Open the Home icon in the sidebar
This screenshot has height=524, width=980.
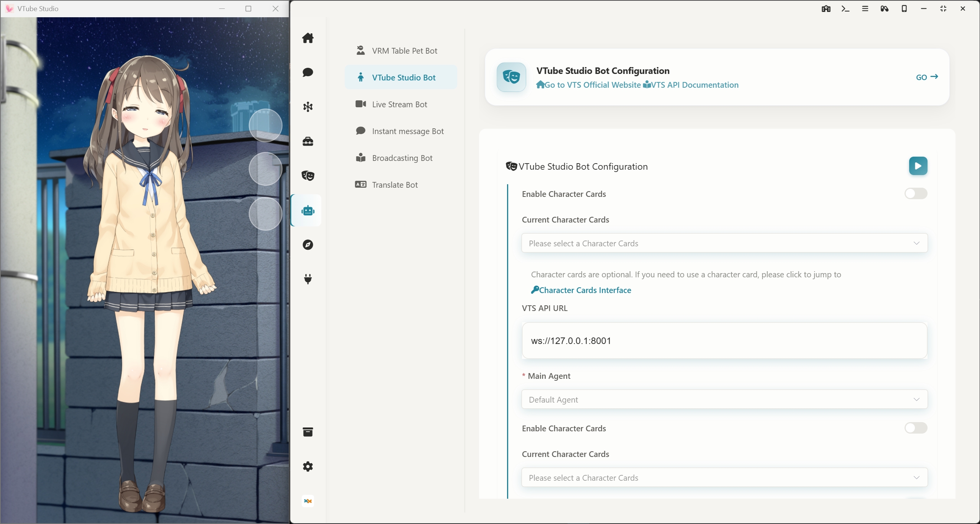(308, 38)
